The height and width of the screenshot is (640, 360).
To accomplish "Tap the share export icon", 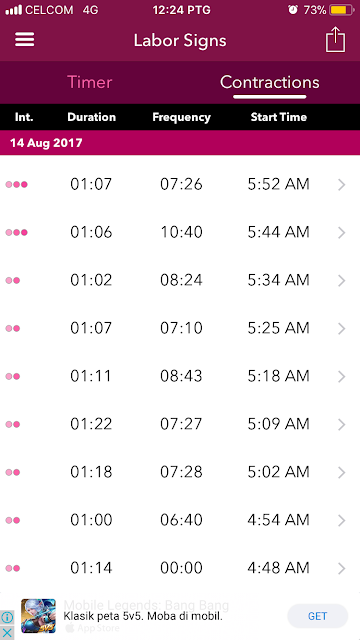I will 335,39.
